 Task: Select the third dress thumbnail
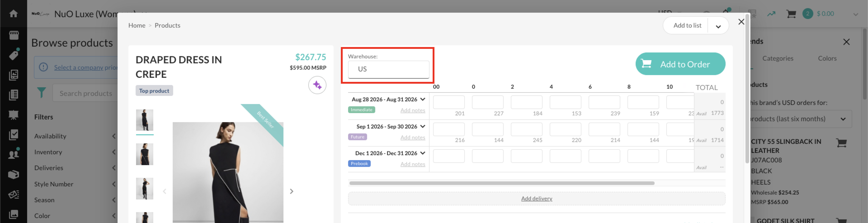[145, 189]
